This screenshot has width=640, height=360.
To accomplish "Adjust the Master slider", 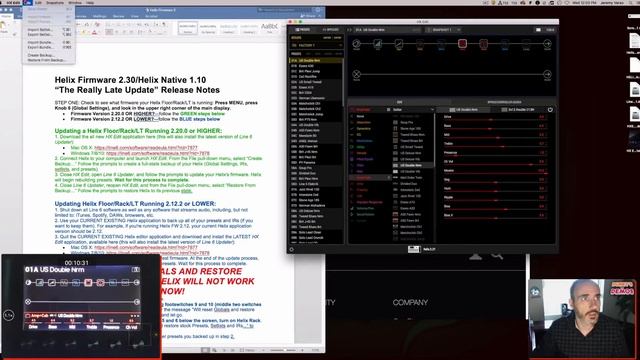I will coord(495,173).
